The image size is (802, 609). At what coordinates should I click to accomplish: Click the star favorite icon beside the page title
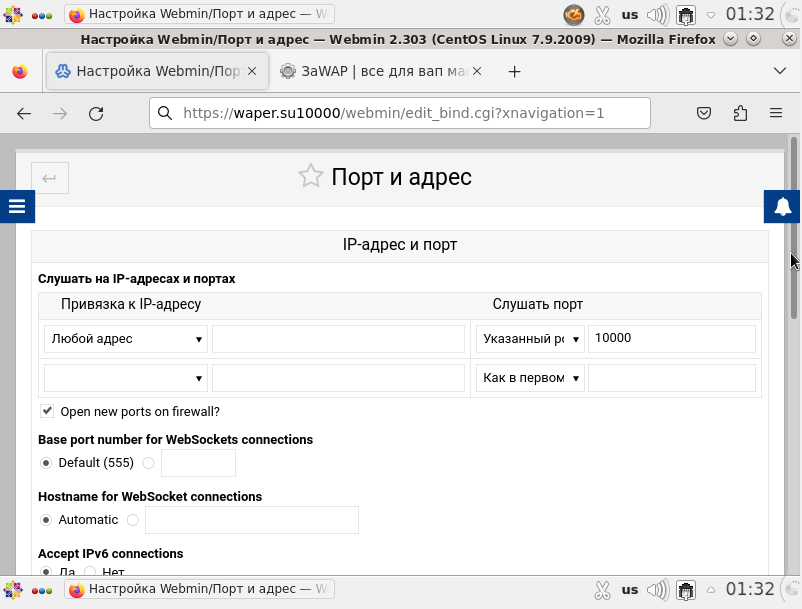coord(311,177)
